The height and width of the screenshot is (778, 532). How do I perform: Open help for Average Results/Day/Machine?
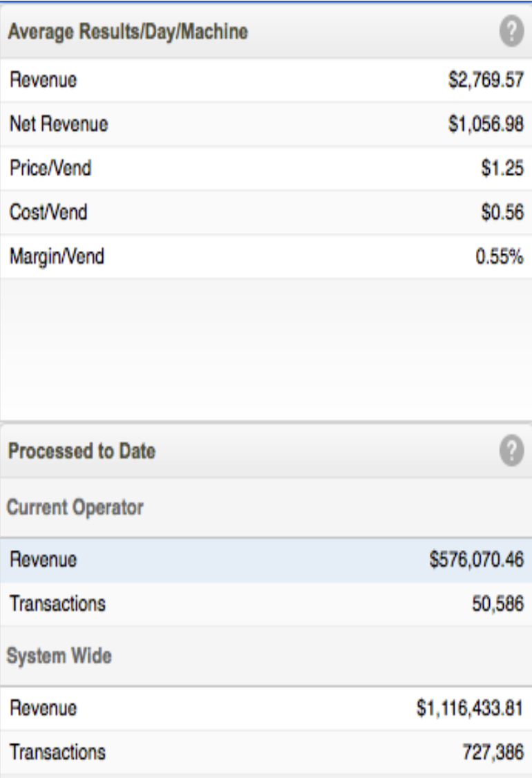pos(511,31)
